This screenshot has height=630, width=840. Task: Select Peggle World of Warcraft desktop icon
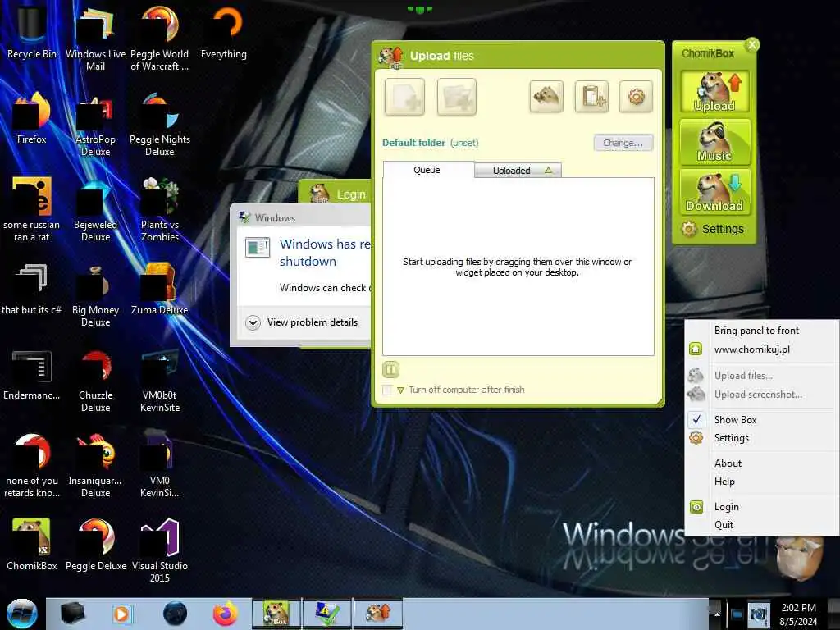pos(160,39)
